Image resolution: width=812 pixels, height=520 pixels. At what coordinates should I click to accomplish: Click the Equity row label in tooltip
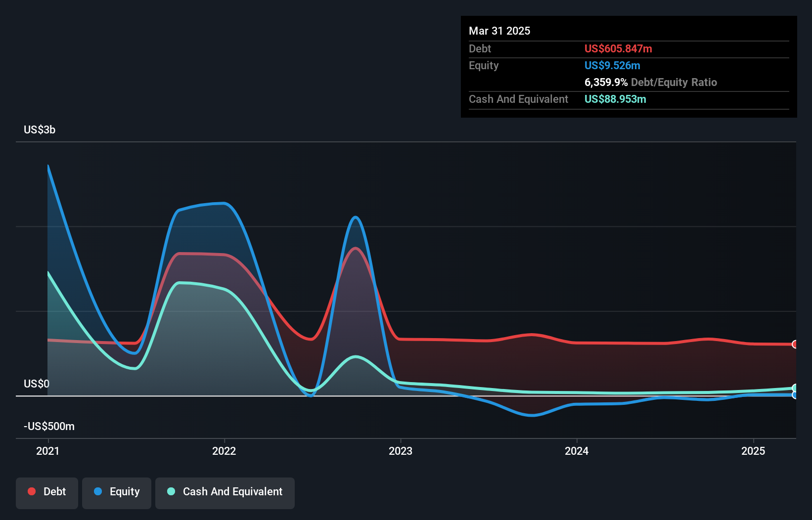click(484, 65)
